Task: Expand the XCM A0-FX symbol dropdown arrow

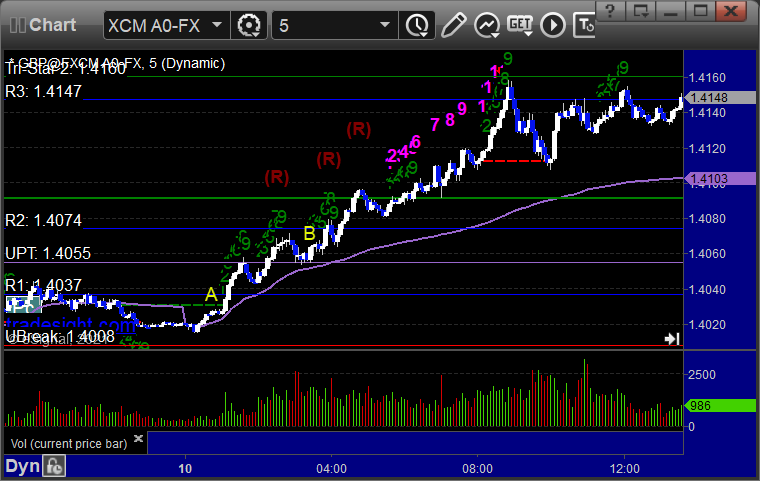Action: coord(217,25)
